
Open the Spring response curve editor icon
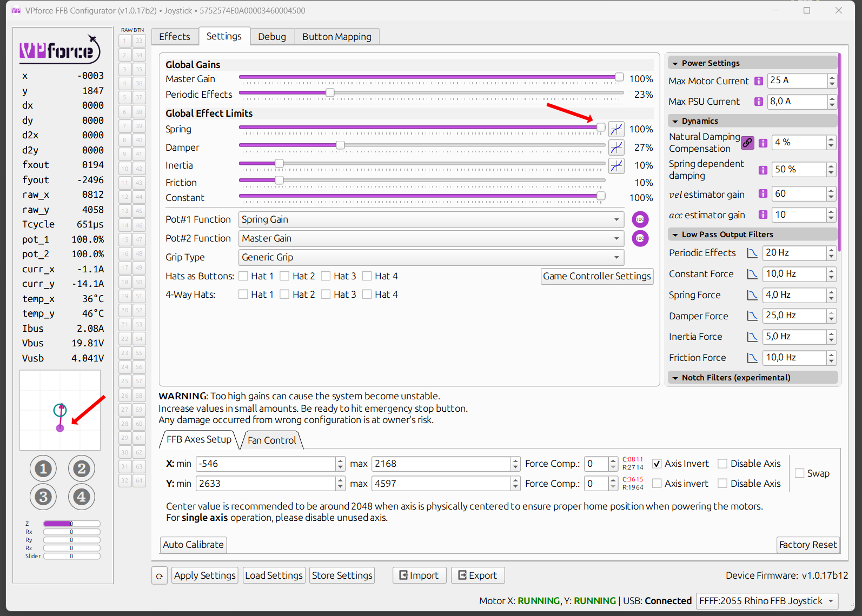[x=616, y=129]
